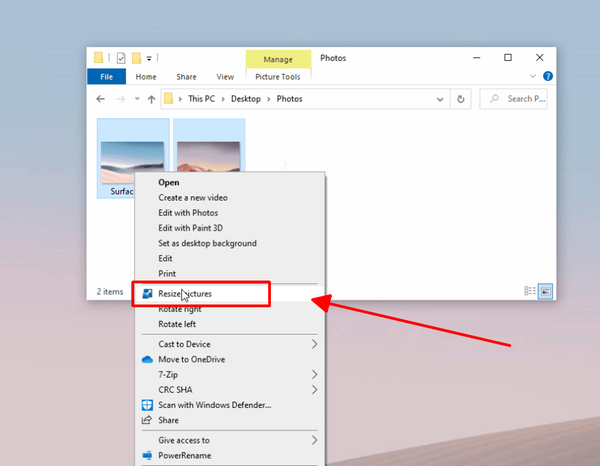Click the Search Photos box

(514, 99)
